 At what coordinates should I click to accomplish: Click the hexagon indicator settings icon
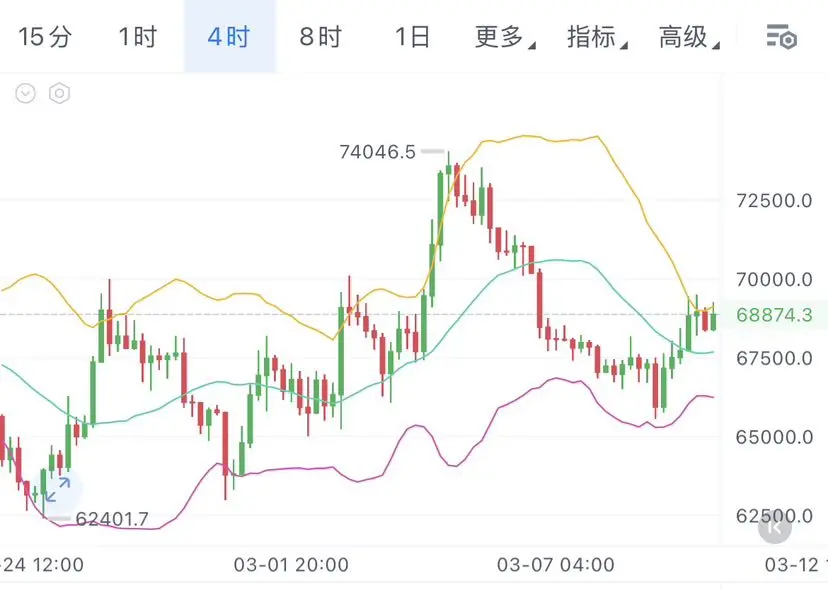(59, 93)
